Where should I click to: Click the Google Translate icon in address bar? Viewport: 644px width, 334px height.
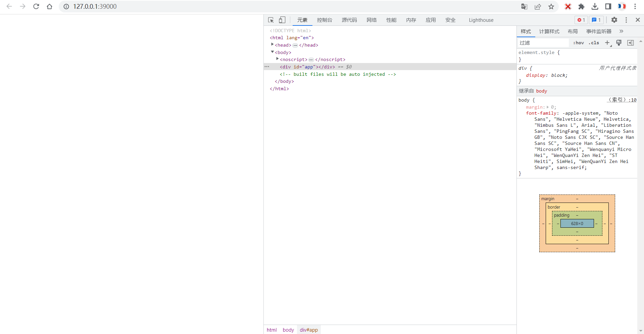(524, 6)
